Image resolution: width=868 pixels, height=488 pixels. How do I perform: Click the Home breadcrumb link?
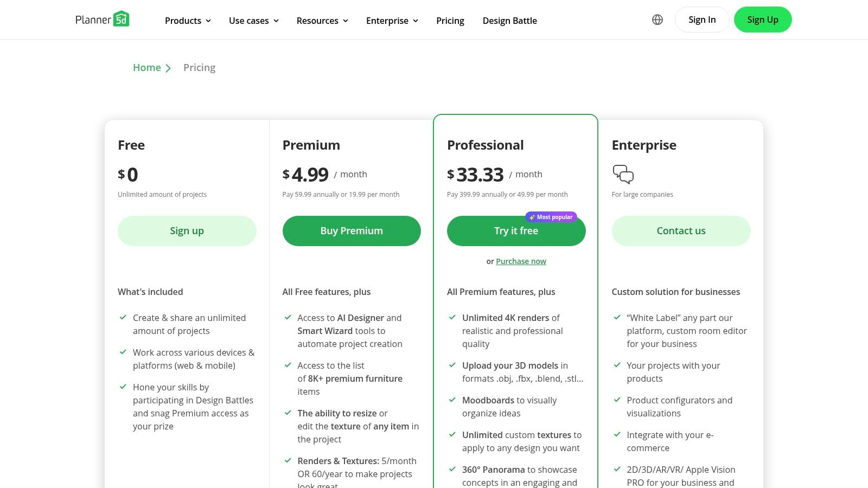tap(147, 67)
